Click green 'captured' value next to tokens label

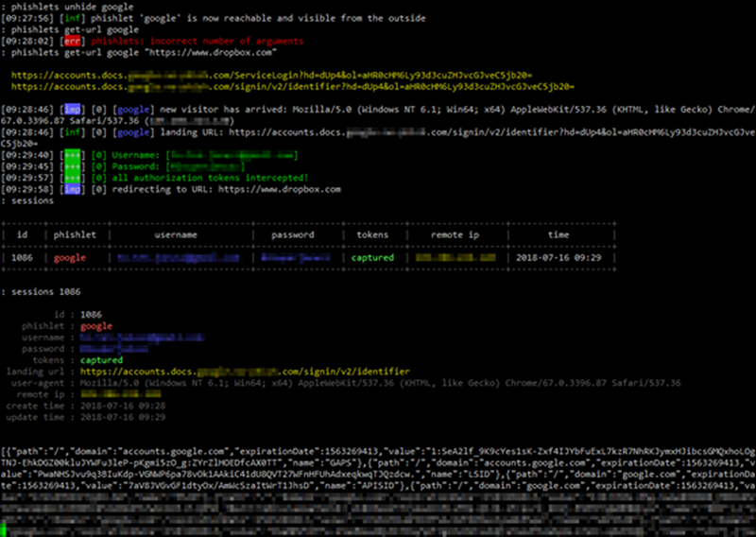tap(102, 360)
